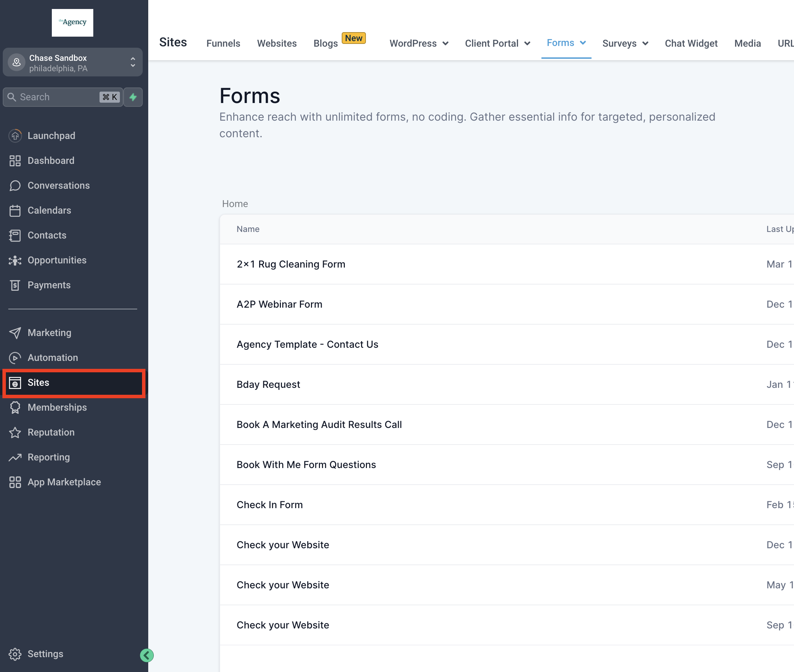Expand the Surveys dropdown
The image size is (794, 672).
point(625,43)
